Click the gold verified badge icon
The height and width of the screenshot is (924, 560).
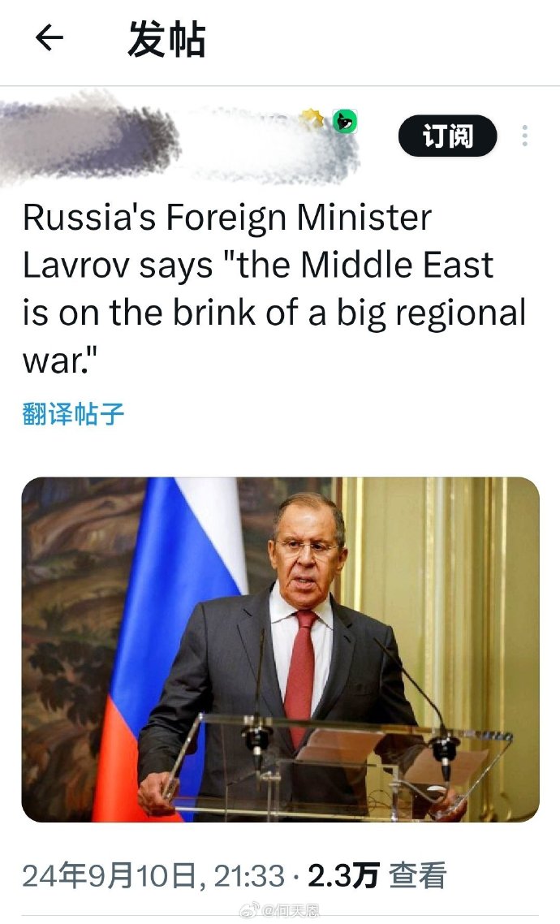coord(312,119)
